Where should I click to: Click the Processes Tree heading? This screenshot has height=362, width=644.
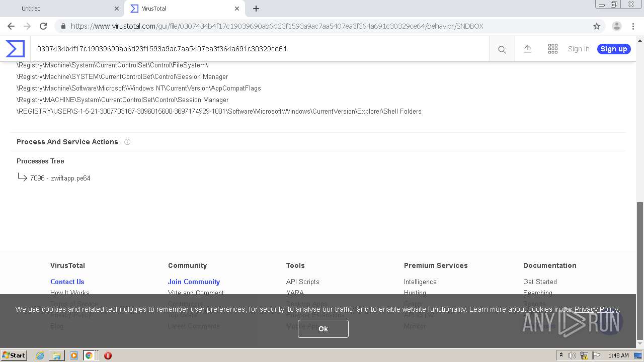pos(40,161)
